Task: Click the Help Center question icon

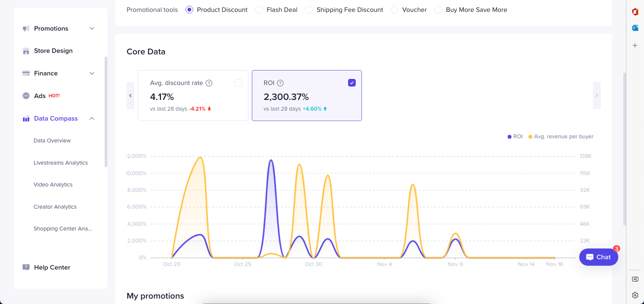Action: [x=26, y=267]
